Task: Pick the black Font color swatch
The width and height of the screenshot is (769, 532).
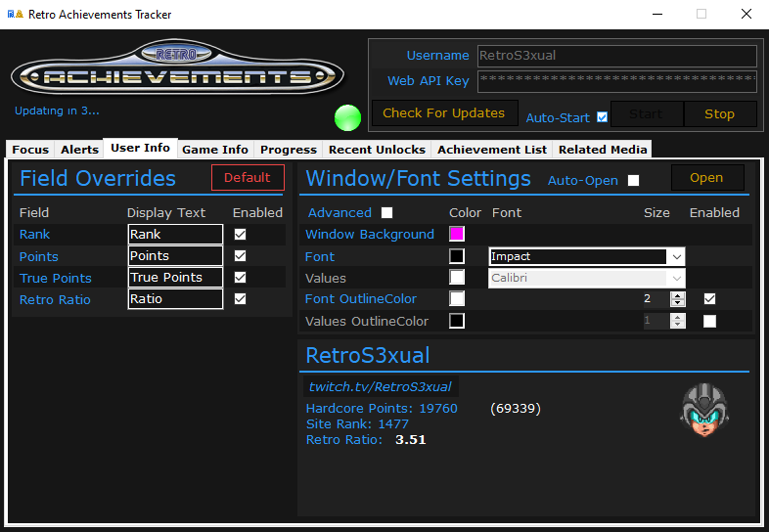Action: tap(457, 256)
